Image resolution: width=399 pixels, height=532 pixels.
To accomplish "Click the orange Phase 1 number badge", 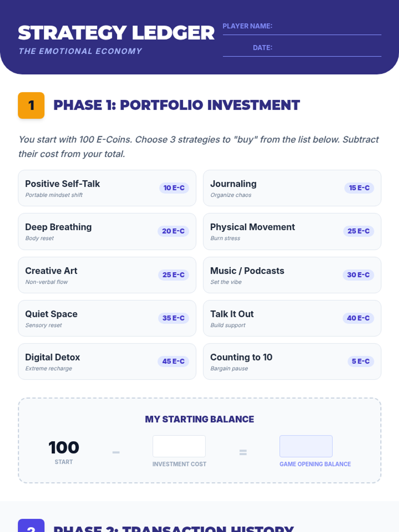I will 31,105.
